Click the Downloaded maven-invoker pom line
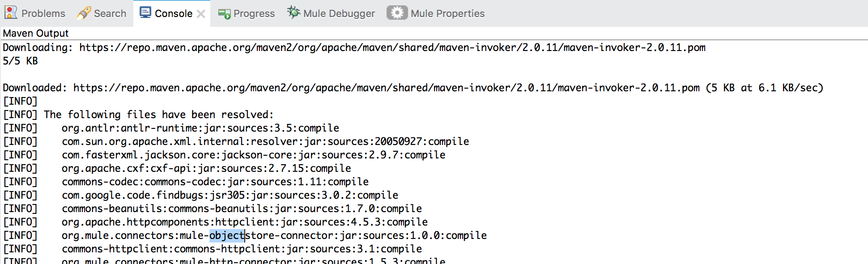Viewport: 868px width, 264px height. pos(413,88)
